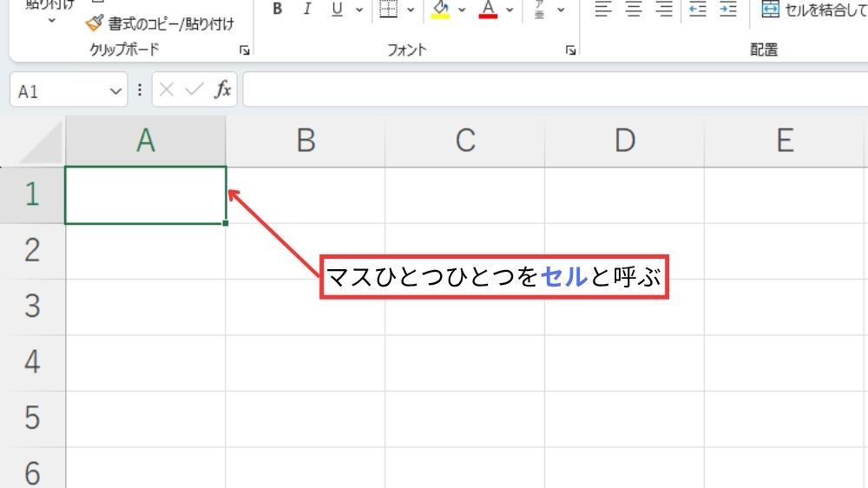Align text to the left
The height and width of the screenshot is (488, 868).
tap(603, 10)
